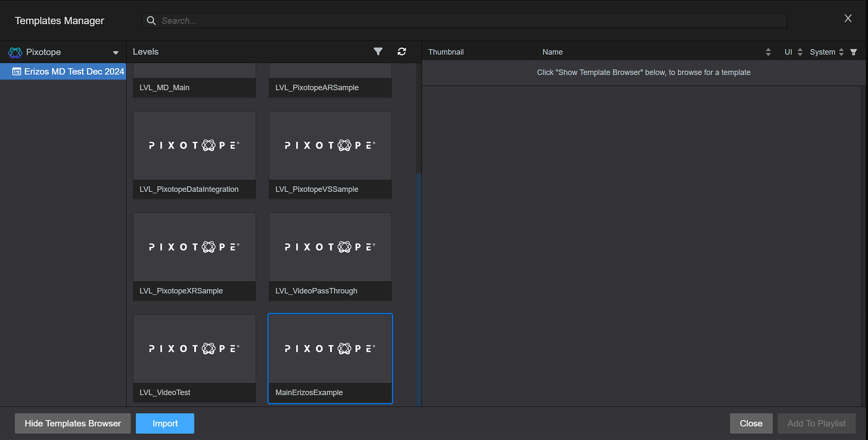Click the Pixotope logo icon
868x440 pixels.
15,53
